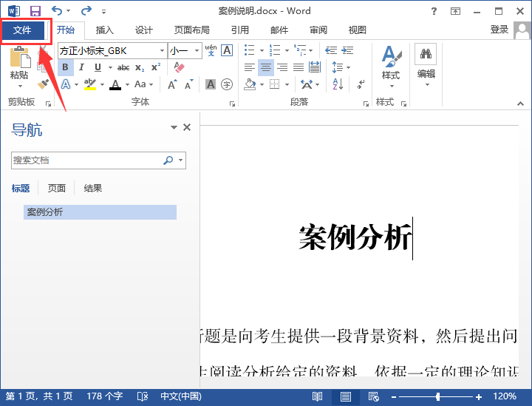Toggle subscript formatting

pos(140,67)
